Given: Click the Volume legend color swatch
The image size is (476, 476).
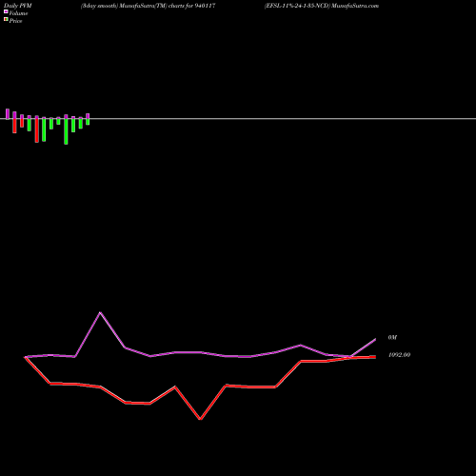Looking at the screenshot, I should coord(6,11).
